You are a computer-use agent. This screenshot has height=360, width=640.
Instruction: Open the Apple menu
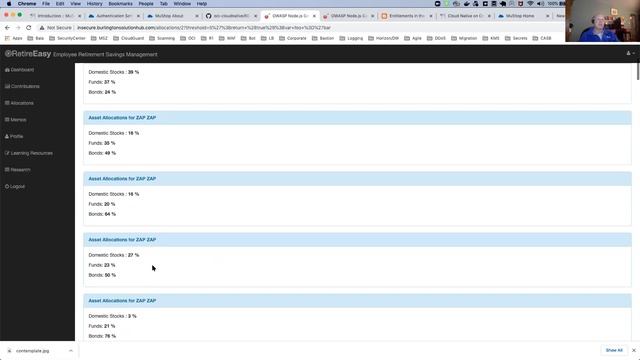(x=9, y=4)
